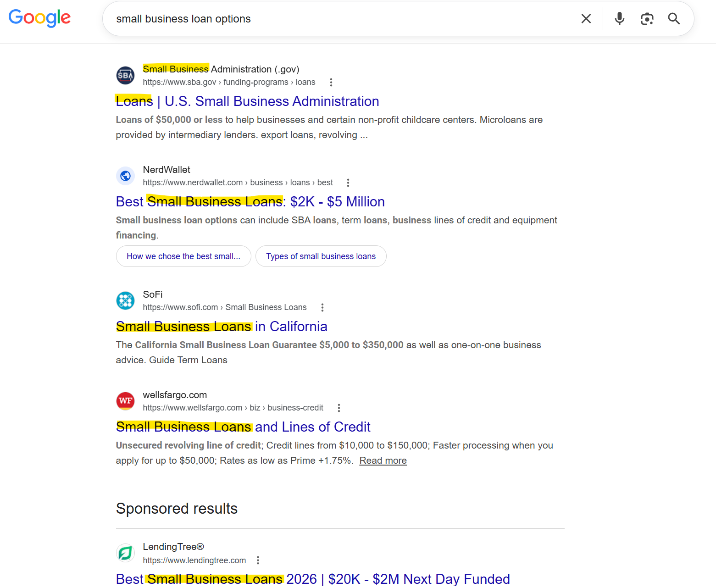Click Read more in Wells Fargo snippet
The width and height of the screenshot is (716, 588).
click(x=383, y=460)
